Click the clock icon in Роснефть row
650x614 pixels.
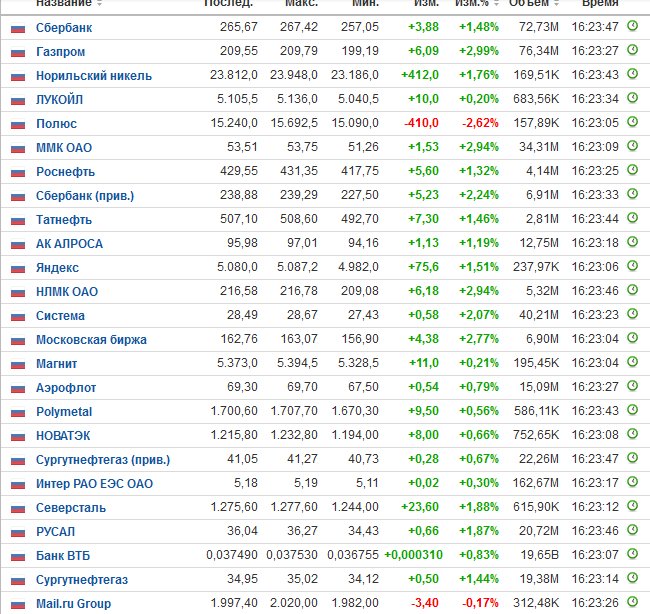632,170
